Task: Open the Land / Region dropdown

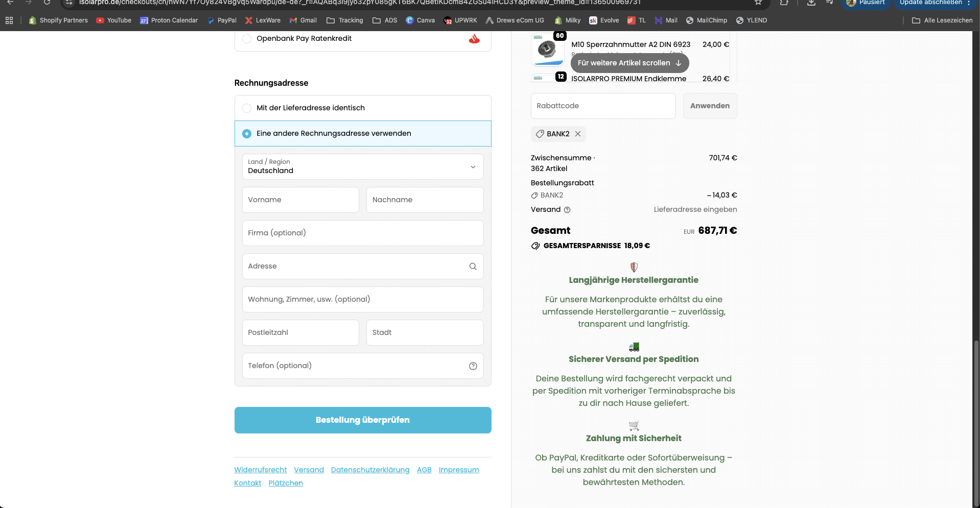Action: [362, 167]
